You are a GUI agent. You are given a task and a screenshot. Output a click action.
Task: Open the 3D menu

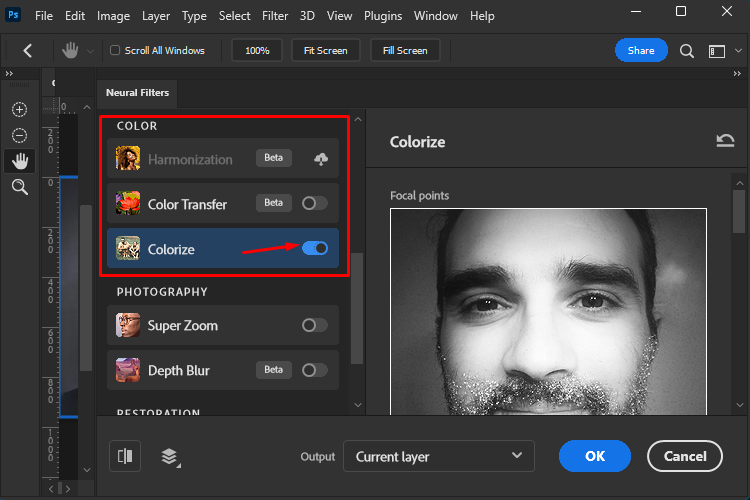click(307, 16)
